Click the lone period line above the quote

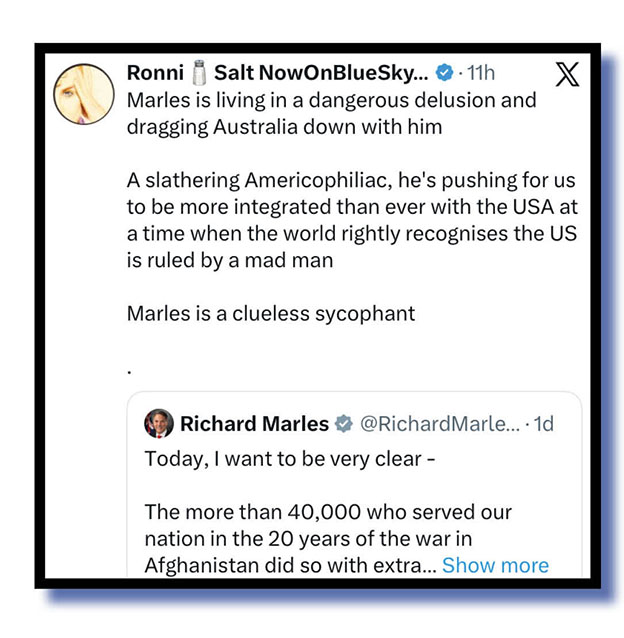pos(130,366)
